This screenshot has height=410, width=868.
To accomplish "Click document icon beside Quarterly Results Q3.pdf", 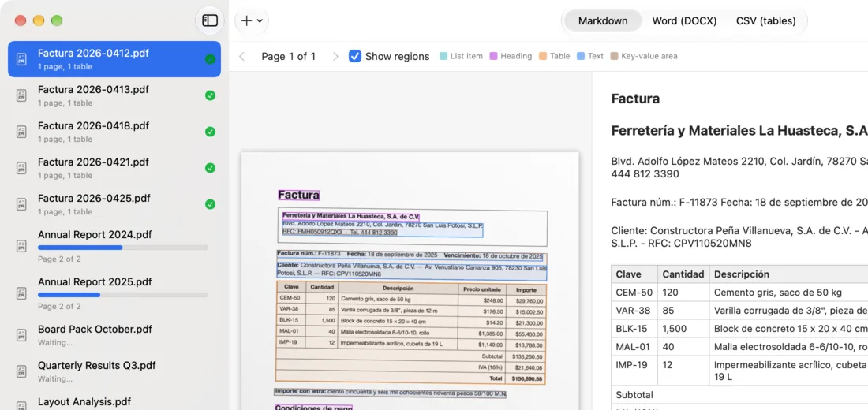I will coord(21,371).
